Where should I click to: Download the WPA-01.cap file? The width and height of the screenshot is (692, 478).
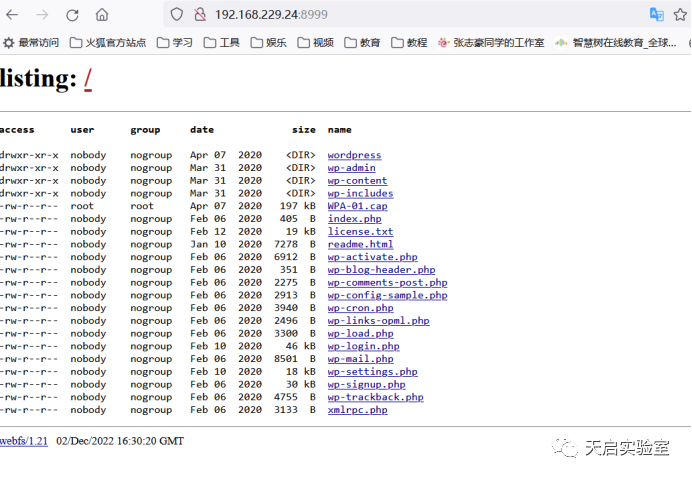click(x=357, y=206)
